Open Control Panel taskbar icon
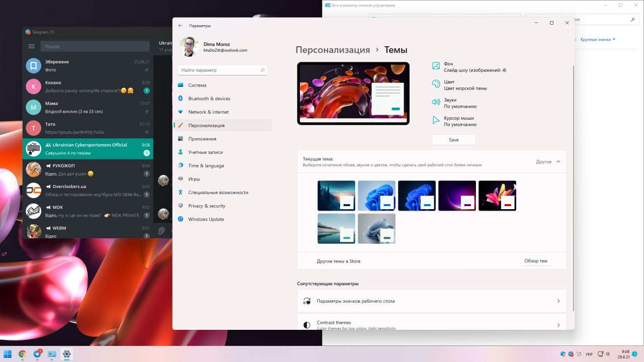644x362 pixels. coord(52,354)
